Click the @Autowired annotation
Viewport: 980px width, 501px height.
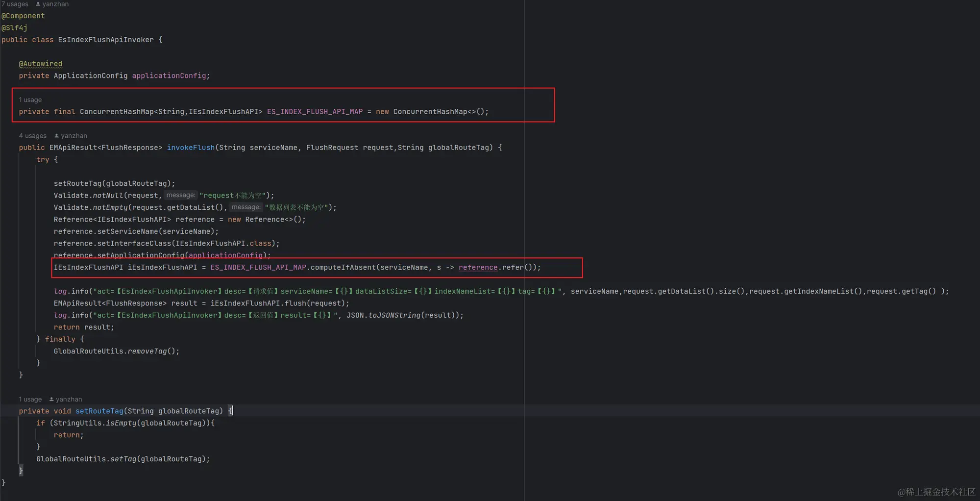coord(41,64)
